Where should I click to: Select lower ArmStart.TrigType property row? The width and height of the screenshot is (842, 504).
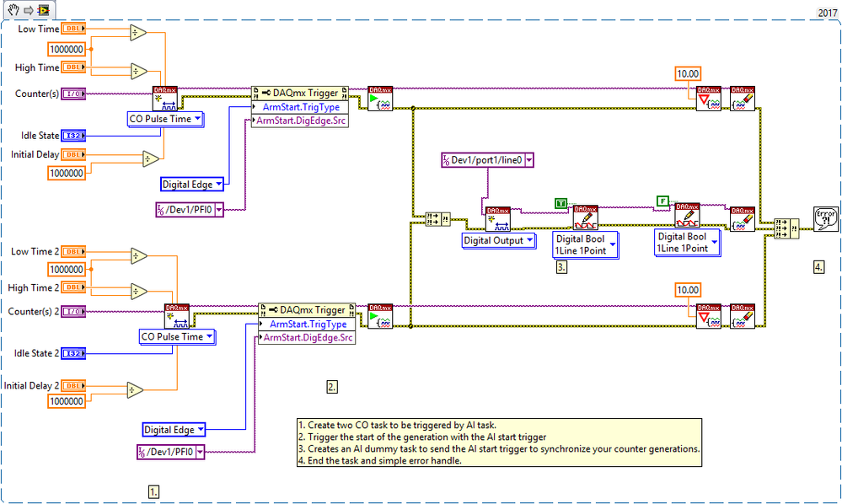pyautogui.click(x=307, y=324)
